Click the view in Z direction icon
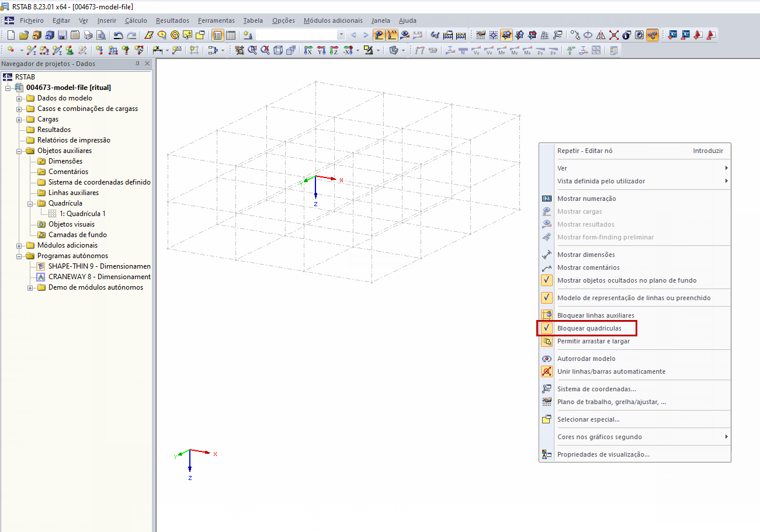 point(334,50)
